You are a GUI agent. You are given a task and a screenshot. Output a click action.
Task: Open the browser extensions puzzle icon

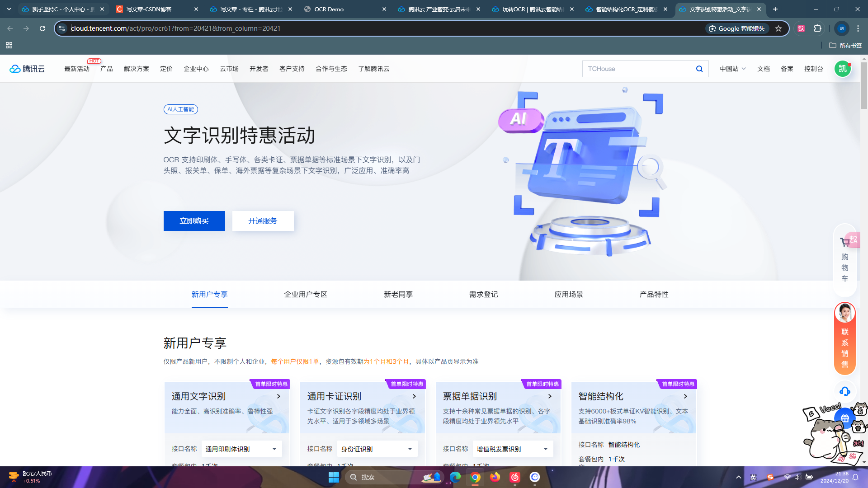click(x=817, y=28)
